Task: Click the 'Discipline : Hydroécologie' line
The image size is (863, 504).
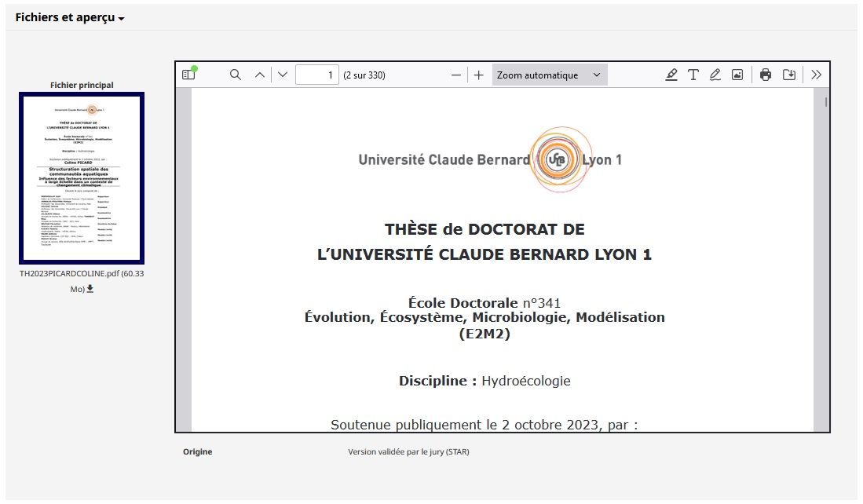Action: point(485,381)
